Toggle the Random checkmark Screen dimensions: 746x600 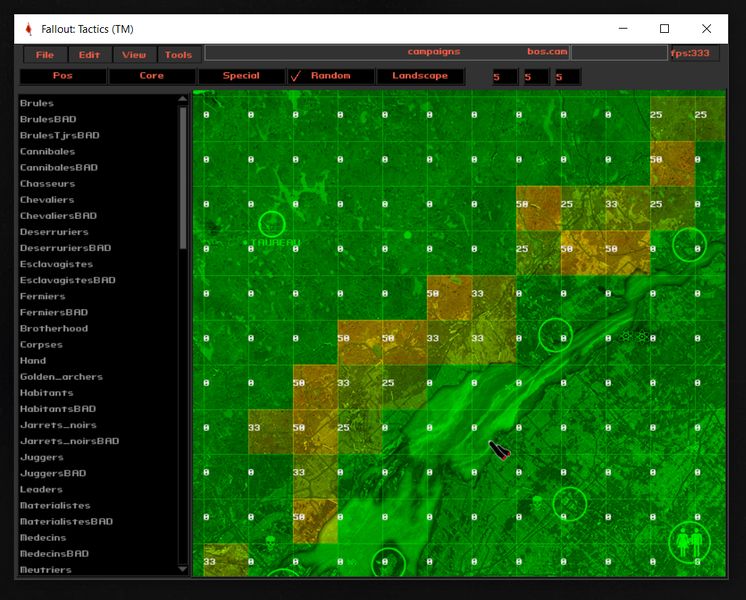(295, 76)
